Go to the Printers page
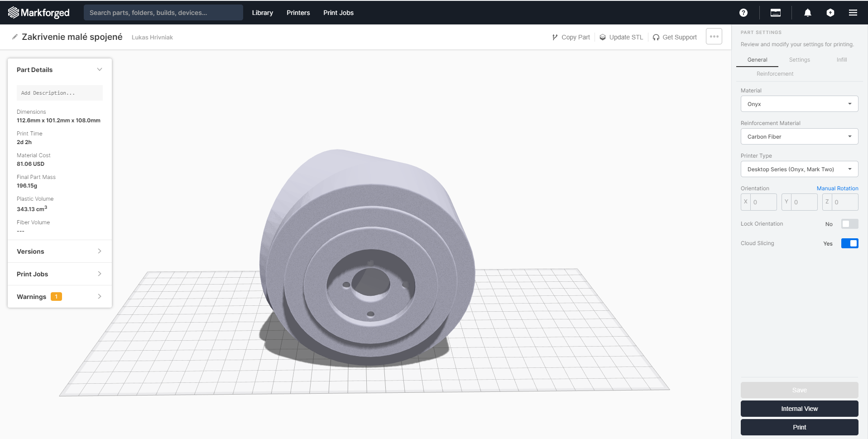Image resolution: width=868 pixels, height=439 pixels. [298, 13]
